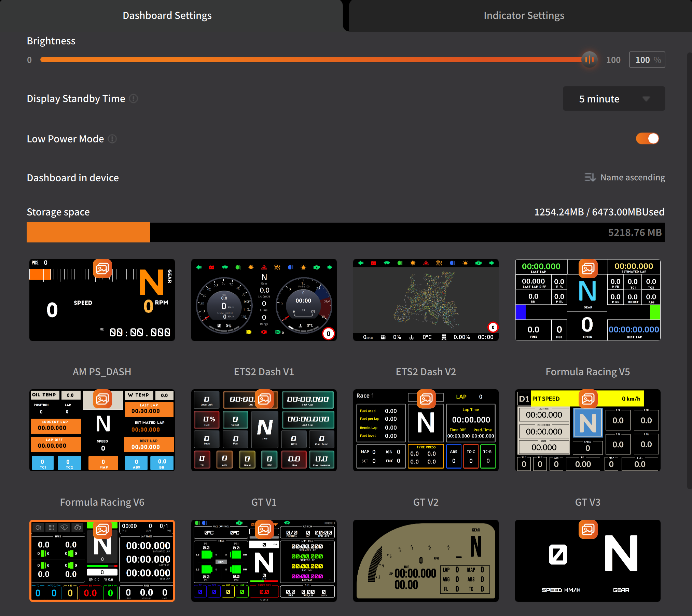Select the Dashboard Settings tab
Viewport: 692px width, 616px height.
(167, 15)
